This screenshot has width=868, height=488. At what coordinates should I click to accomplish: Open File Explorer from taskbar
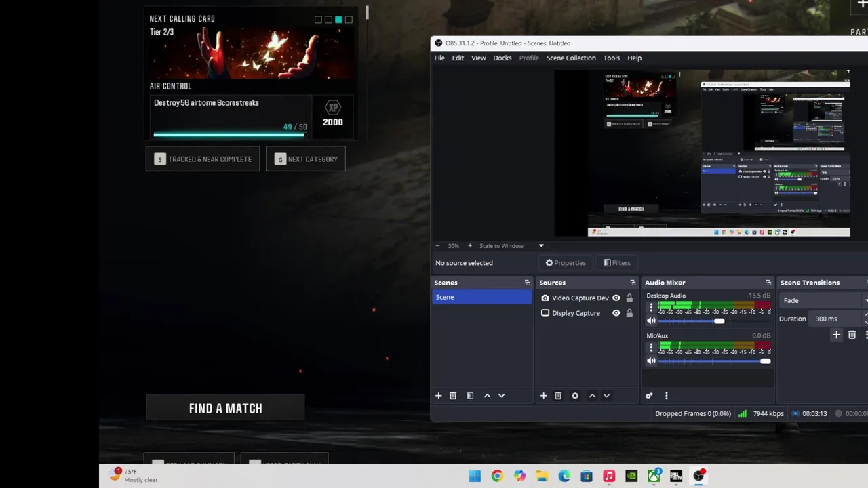tap(542, 476)
